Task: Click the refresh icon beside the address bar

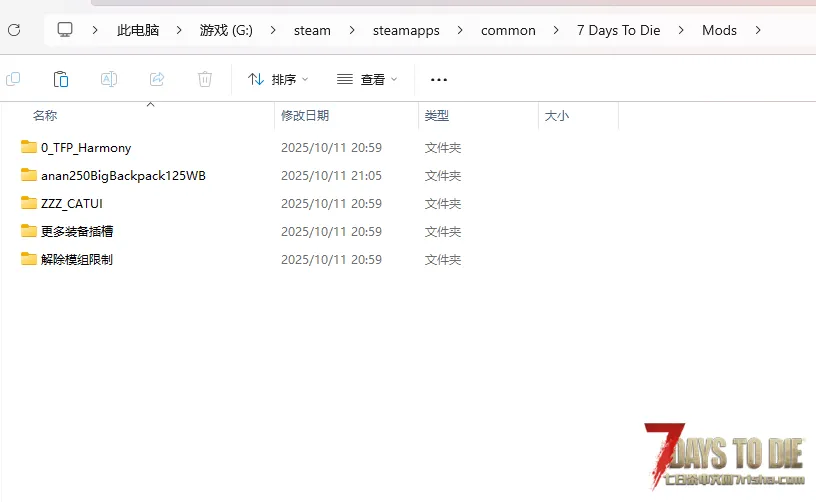Action: tap(14, 30)
